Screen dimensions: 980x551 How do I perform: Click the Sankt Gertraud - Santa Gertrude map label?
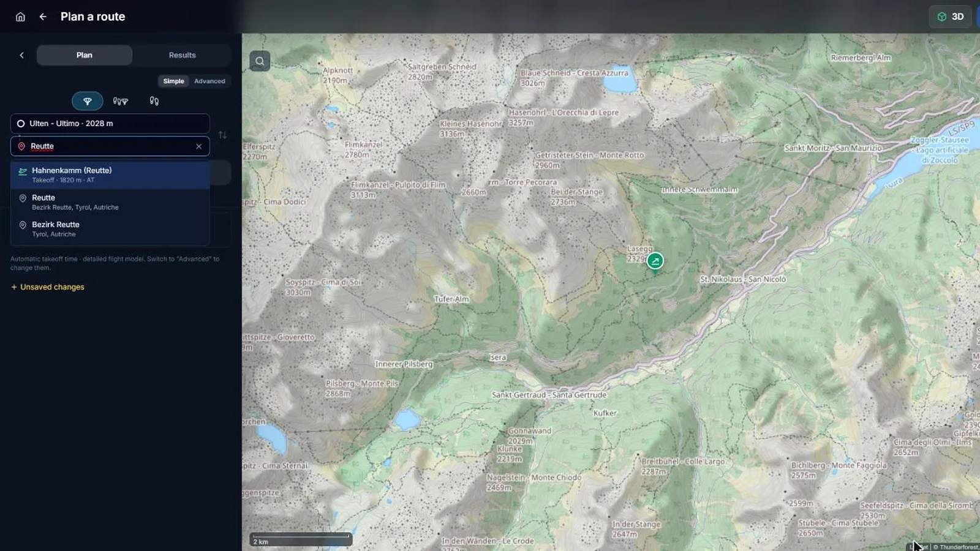coord(549,395)
